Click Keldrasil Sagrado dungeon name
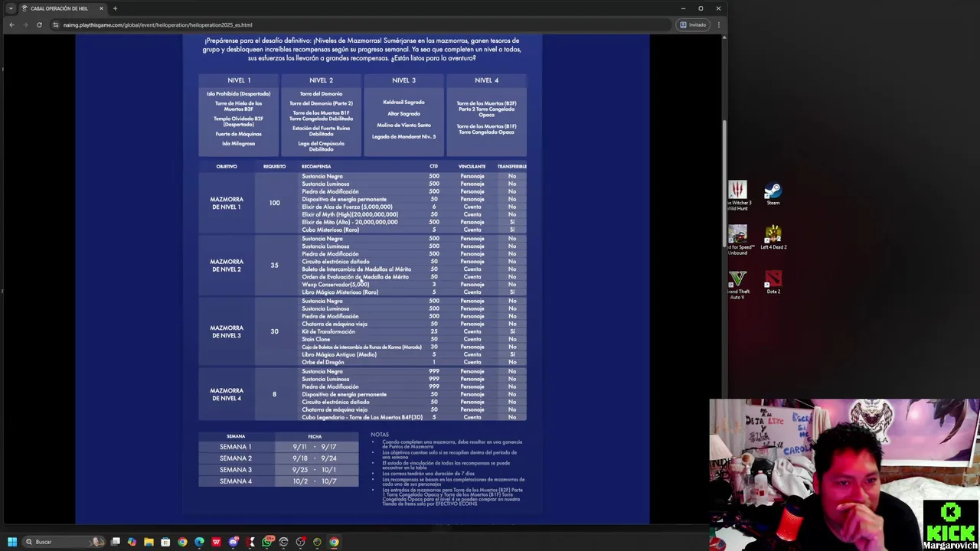The width and height of the screenshot is (980, 551). click(x=403, y=102)
